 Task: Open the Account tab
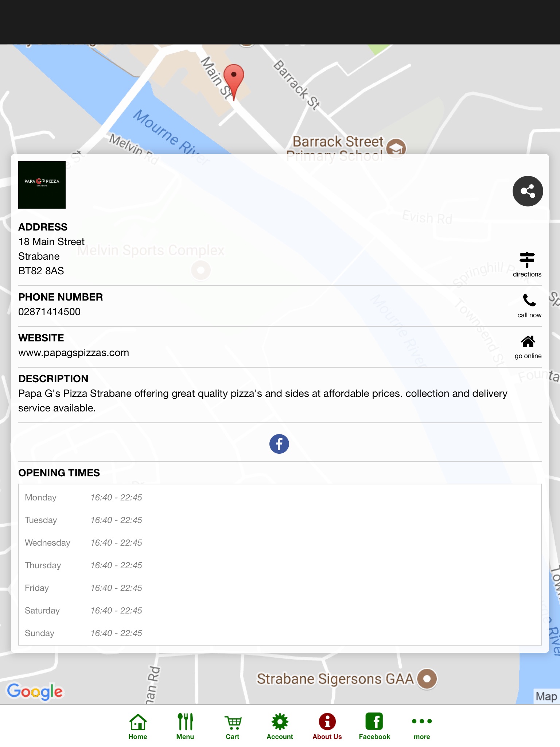coord(280,727)
